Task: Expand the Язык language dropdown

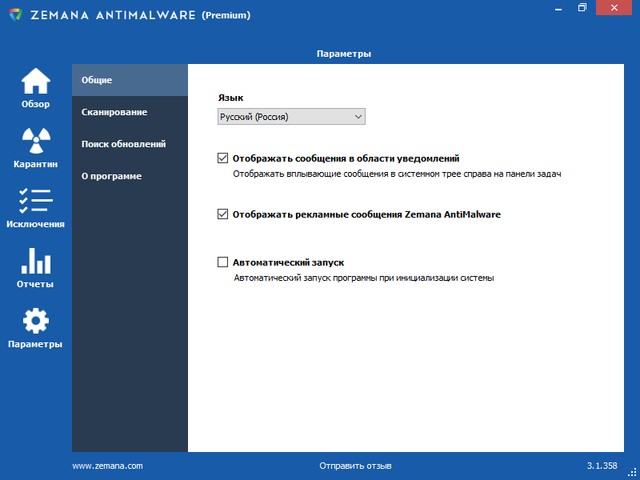Action: [291, 117]
